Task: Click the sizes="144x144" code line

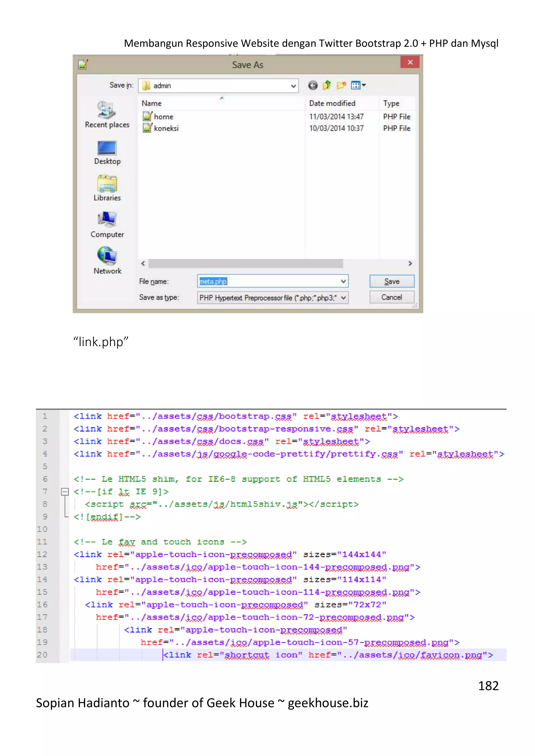Action: click(x=230, y=554)
